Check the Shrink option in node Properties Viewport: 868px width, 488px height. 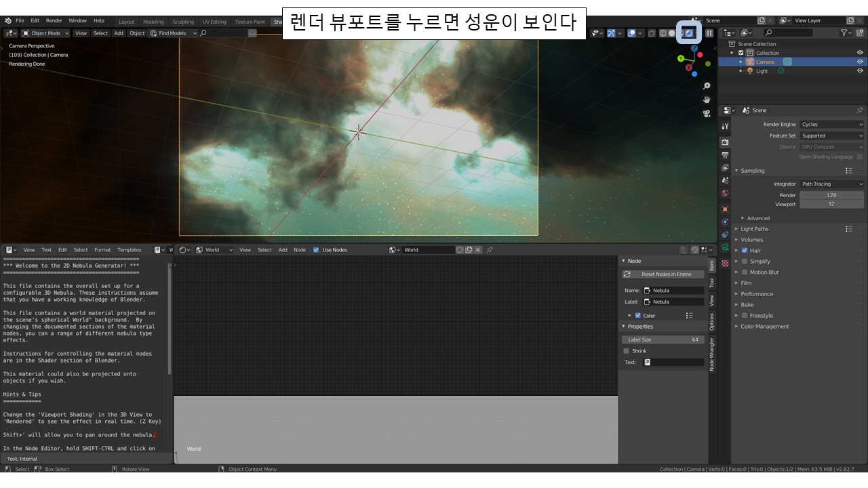pos(626,350)
